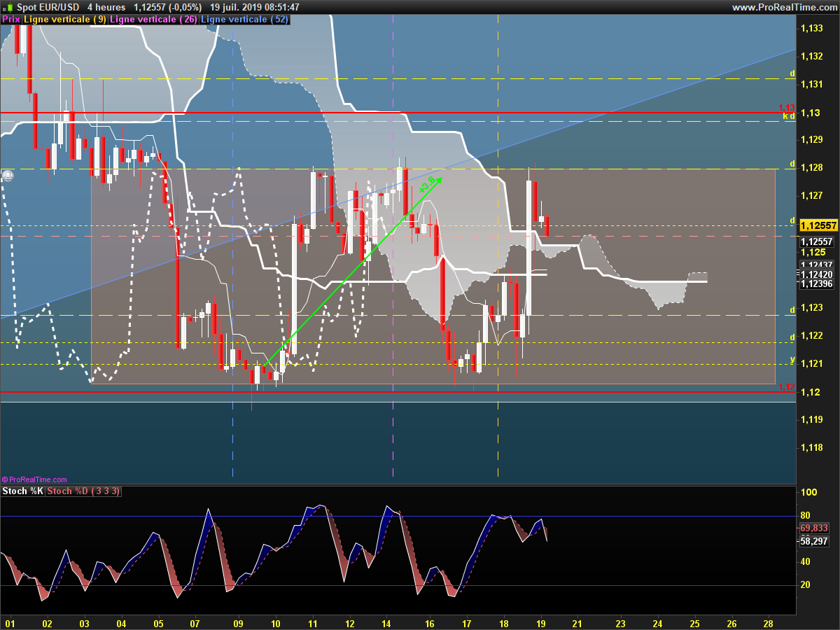Click 100 on the stochastic scale
The image size is (840, 630).
point(808,493)
